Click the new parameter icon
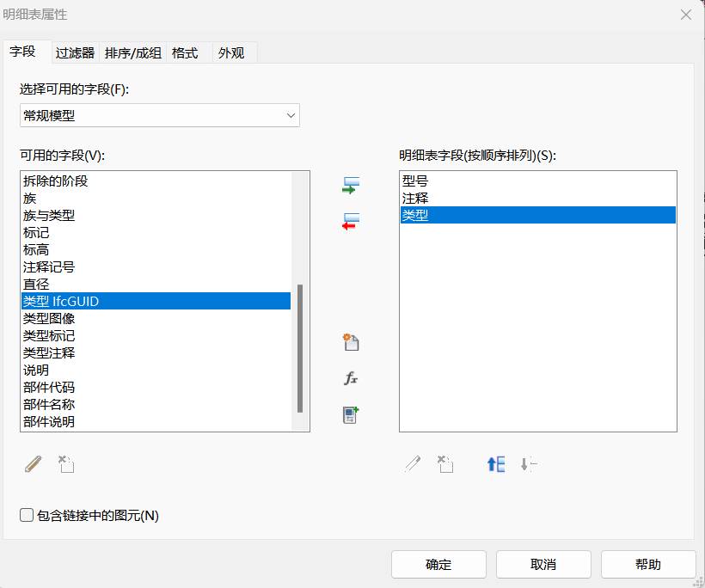 [x=351, y=342]
